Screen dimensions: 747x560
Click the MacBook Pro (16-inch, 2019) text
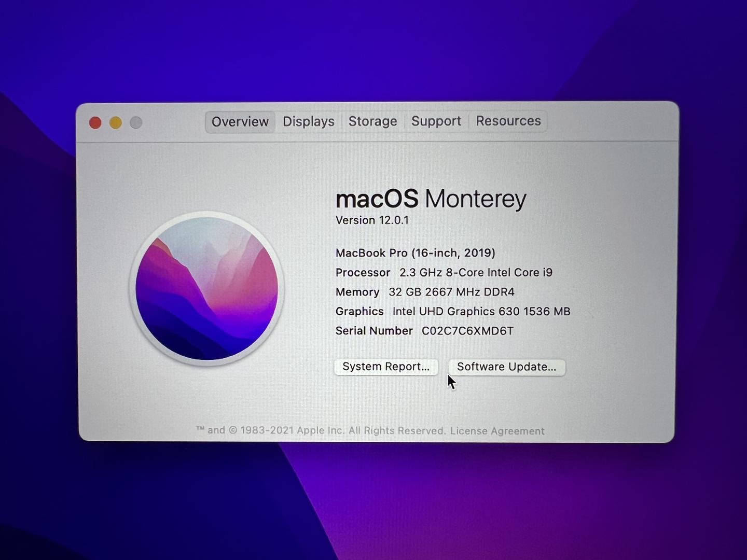[x=415, y=253]
